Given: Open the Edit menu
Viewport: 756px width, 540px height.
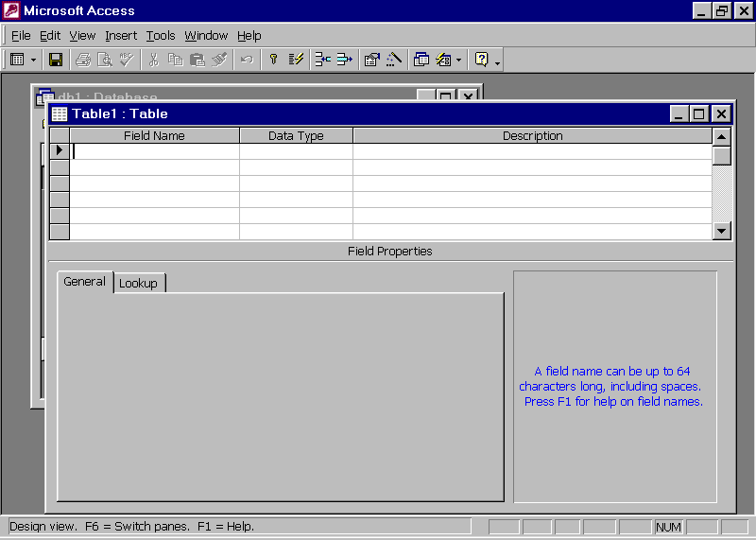Looking at the screenshot, I should pyautogui.click(x=50, y=36).
